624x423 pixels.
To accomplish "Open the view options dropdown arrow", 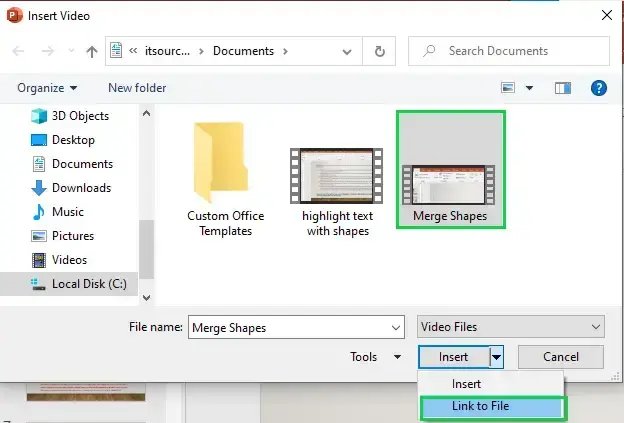I will (529, 88).
